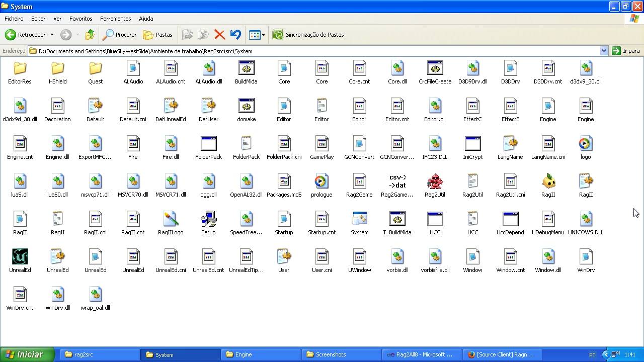The height and width of the screenshot is (362, 644).
Task: Select the GamePlay file icon
Action: (x=321, y=148)
